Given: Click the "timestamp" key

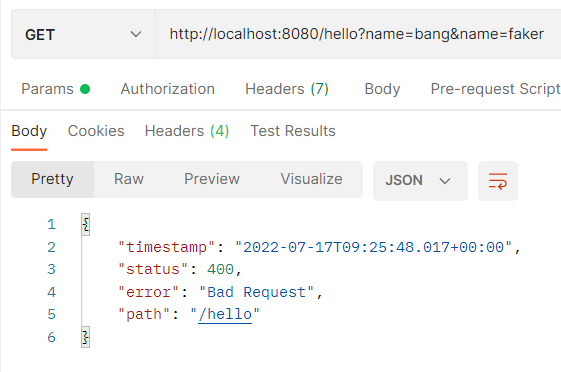Looking at the screenshot, I should (x=166, y=247).
